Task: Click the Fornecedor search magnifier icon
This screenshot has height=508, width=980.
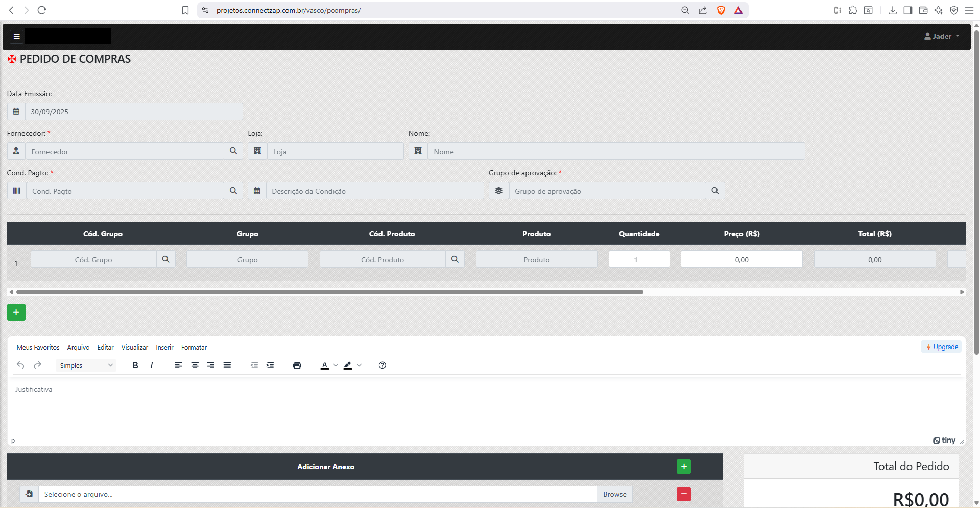Action: (233, 151)
